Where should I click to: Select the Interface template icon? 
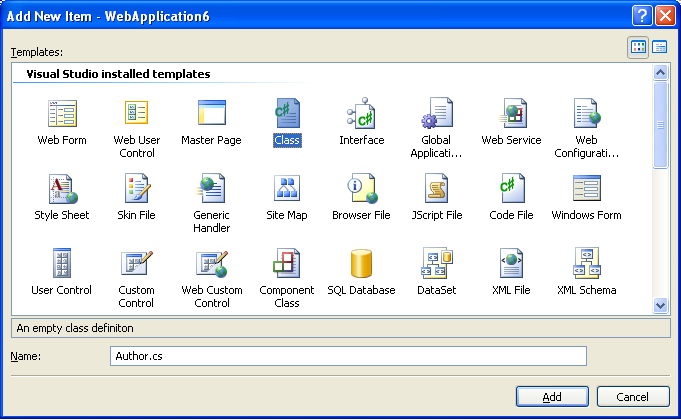pyautogui.click(x=361, y=113)
